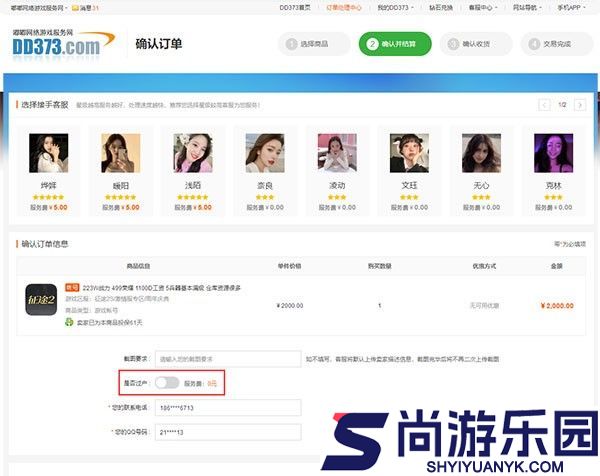The width and height of the screenshot is (600, 476).
Task: Select customer service avatar 暖阳
Action: (x=121, y=153)
